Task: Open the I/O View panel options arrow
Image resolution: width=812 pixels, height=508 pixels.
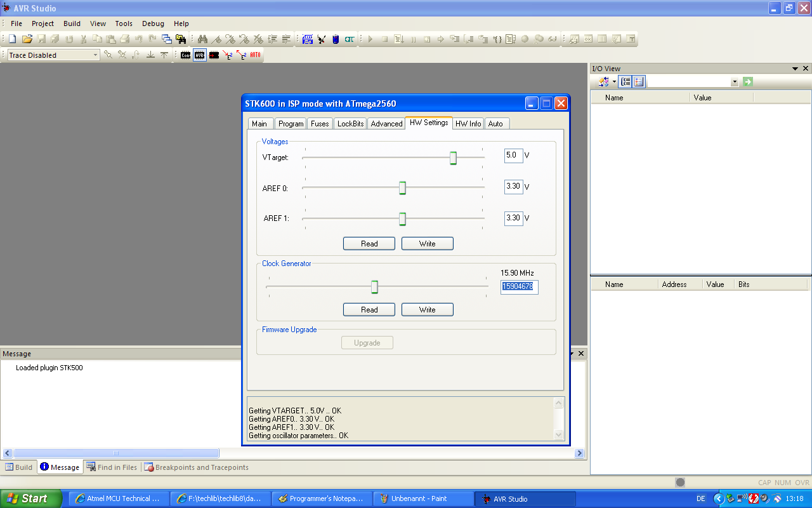Action: [795, 69]
